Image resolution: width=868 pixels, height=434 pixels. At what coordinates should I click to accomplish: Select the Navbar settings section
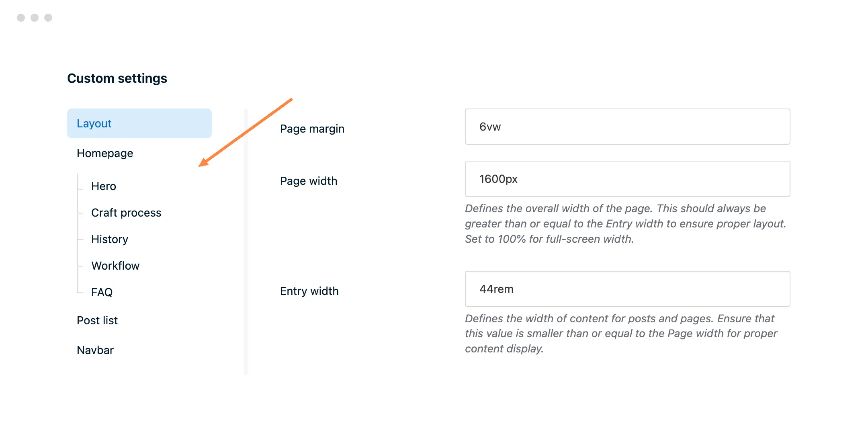click(x=95, y=350)
